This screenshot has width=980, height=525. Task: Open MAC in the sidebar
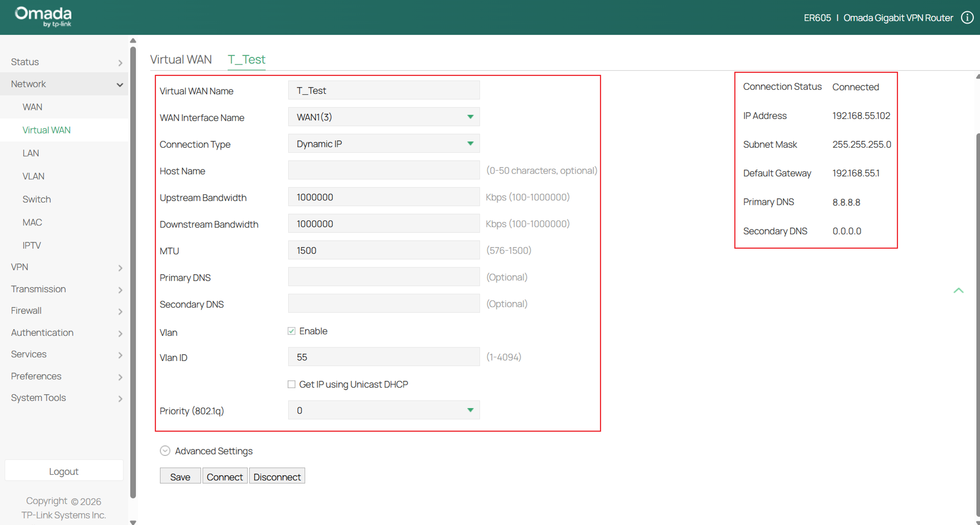[x=64, y=222]
